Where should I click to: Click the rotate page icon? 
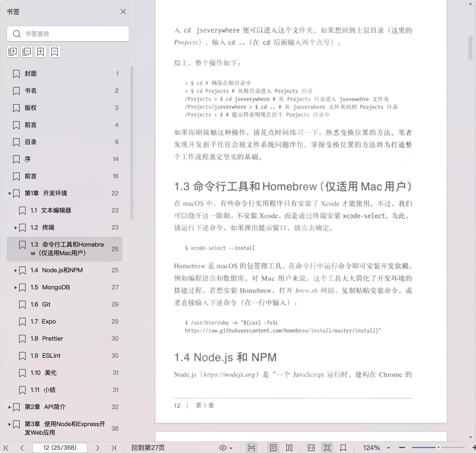coord(343,448)
